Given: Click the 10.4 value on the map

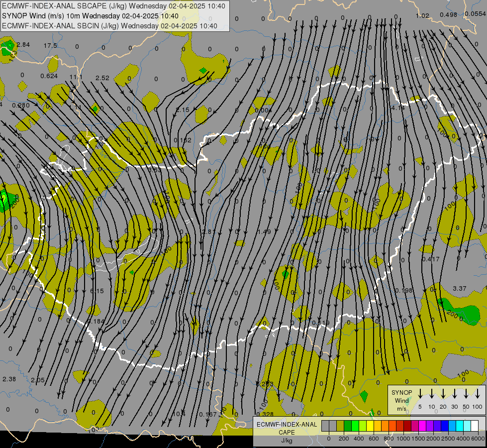Looking at the screenshot, I should pyautogui.click(x=179, y=414).
